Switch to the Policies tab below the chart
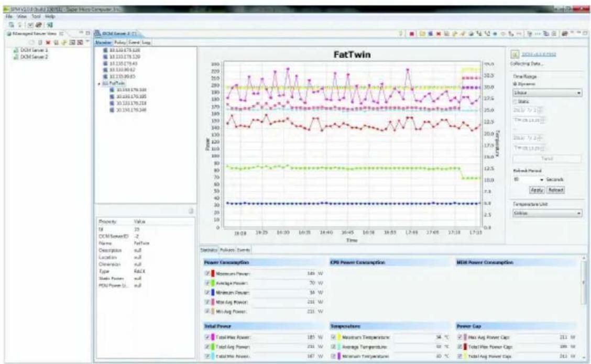The width and height of the screenshot is (591, 364). click(x=227, y=250)
